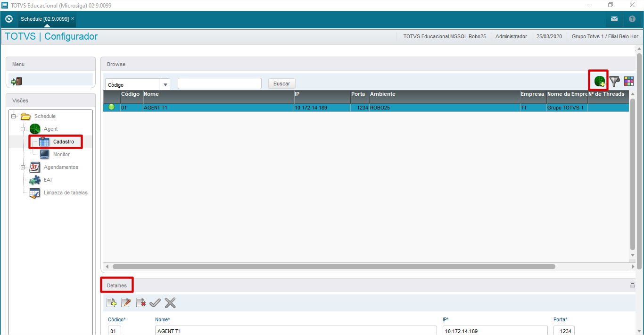Select EAI in the tree

click(48, 180)
